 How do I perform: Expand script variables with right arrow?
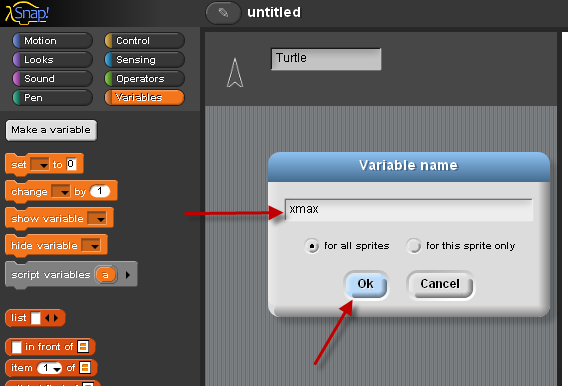tap(128, 275)
